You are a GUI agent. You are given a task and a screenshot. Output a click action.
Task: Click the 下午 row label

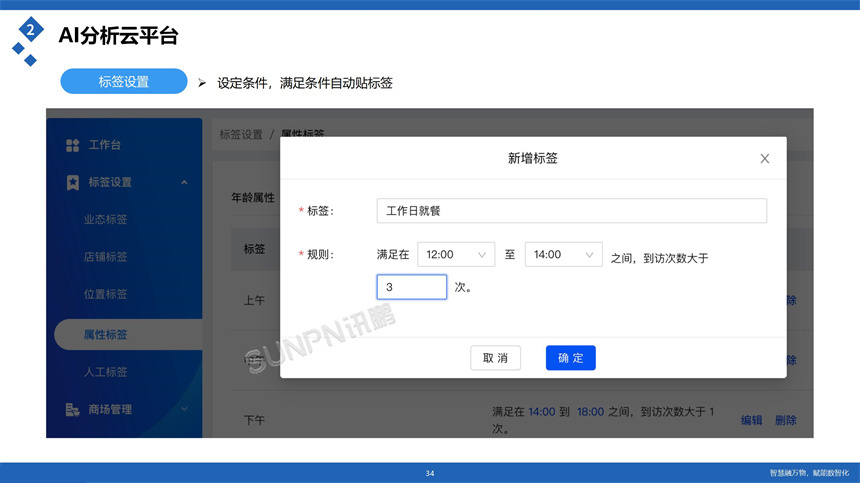point(254,420)
